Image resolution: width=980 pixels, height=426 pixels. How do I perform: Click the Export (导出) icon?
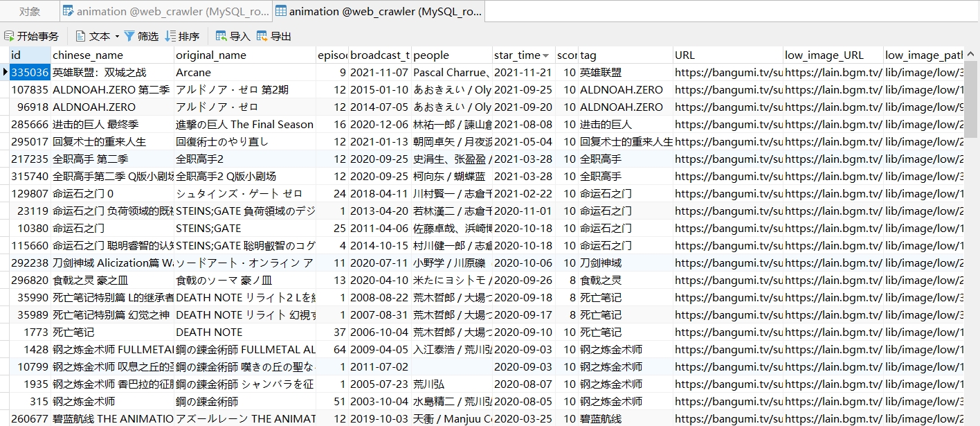(262, 36)
